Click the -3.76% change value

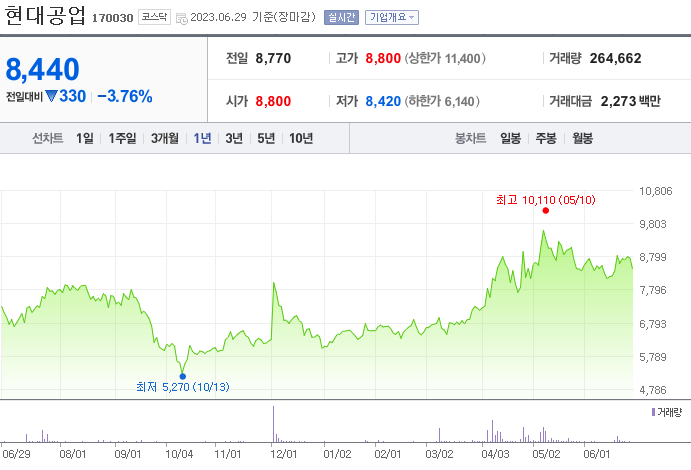(125, 96)
